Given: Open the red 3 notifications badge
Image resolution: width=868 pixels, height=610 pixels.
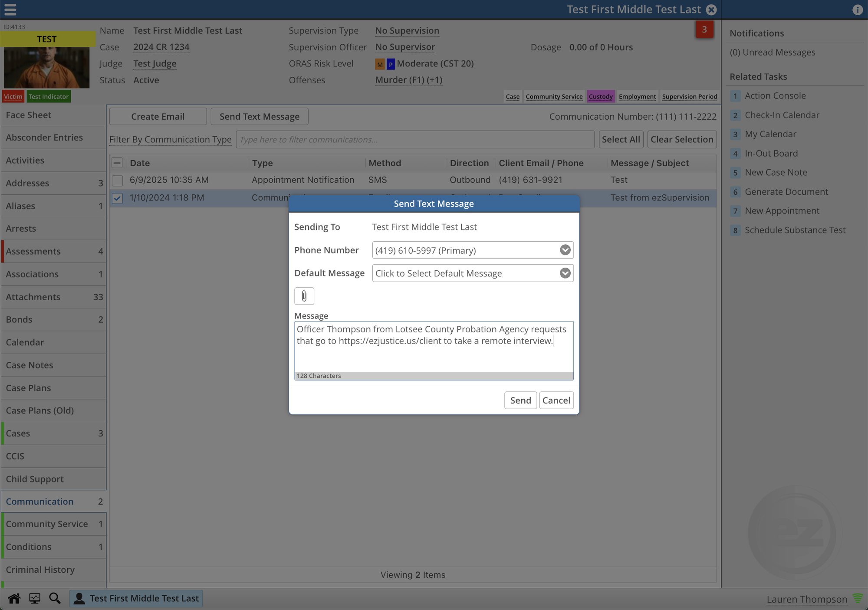Looking at the screenshot, I should coord(704,30).
